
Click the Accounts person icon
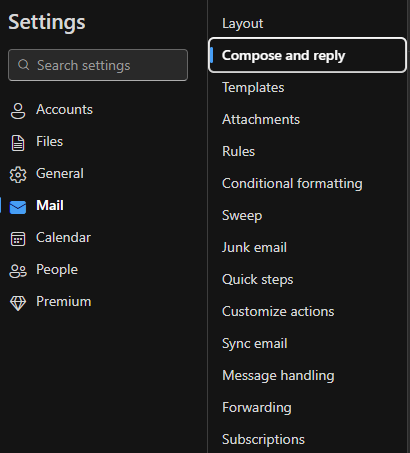coord(18,110)
